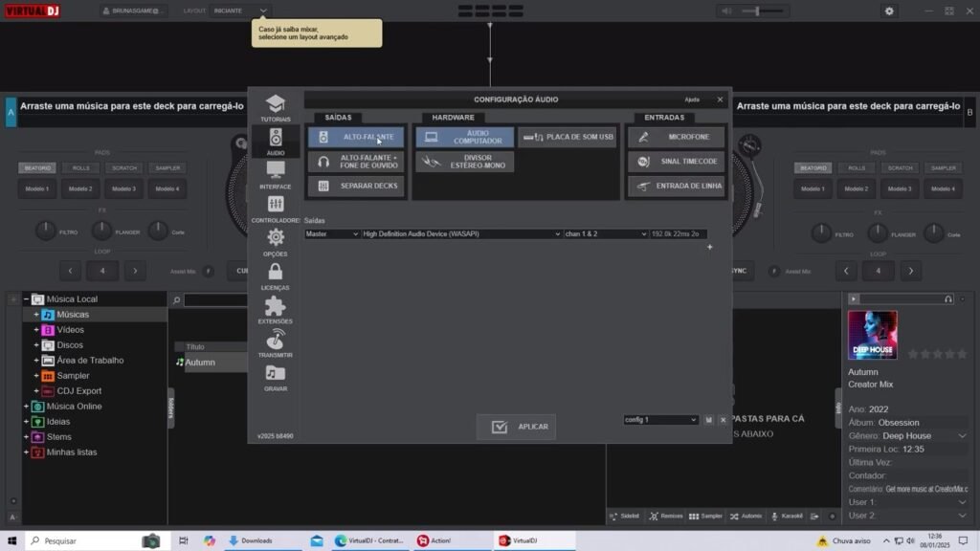
Task: Open the Master output type dropdown
Action: tap(332, 234)
